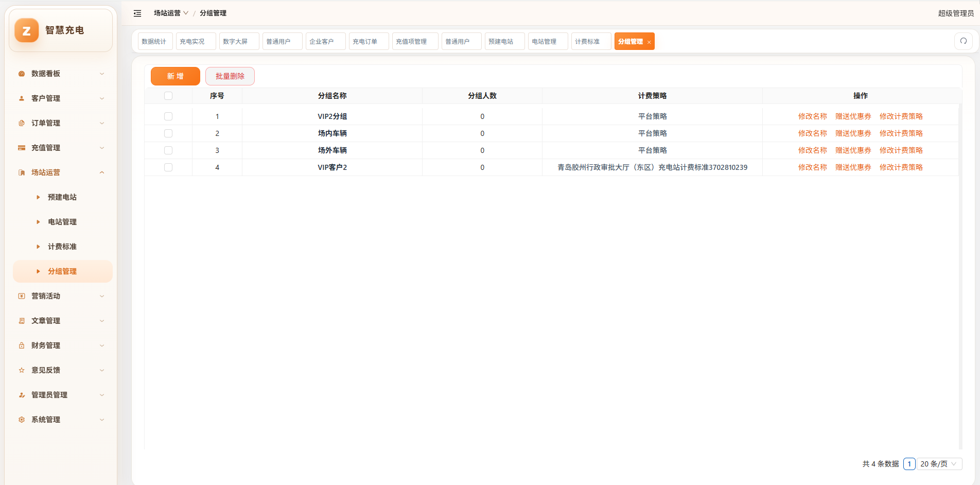This screenshot has width=980, height=485.
Task: Click the 客户管理 person icon
Action: tap(22, 98)
